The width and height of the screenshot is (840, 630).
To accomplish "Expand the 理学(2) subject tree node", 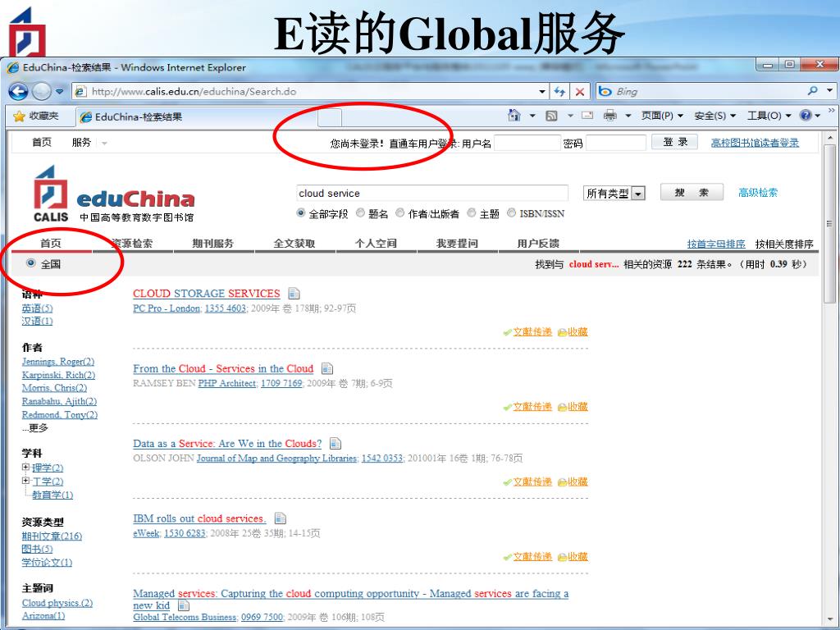I will pyautogui.click(x=25, y=467).
